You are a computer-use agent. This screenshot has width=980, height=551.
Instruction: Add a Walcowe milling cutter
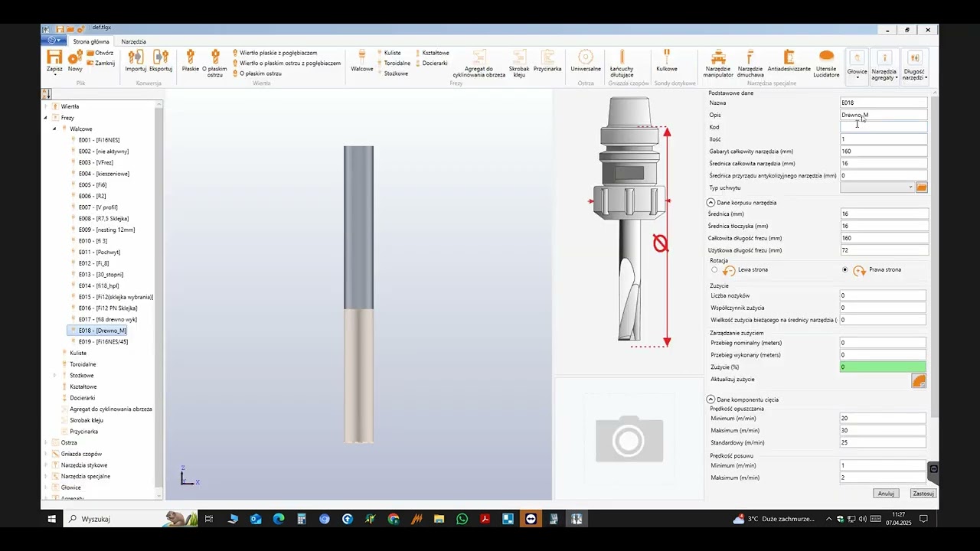click(362, 60)
